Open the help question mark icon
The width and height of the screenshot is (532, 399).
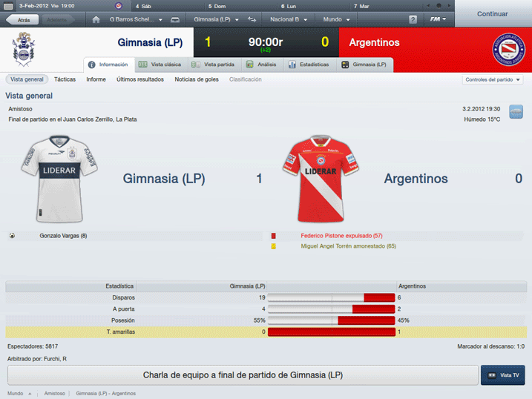point(413,20)
